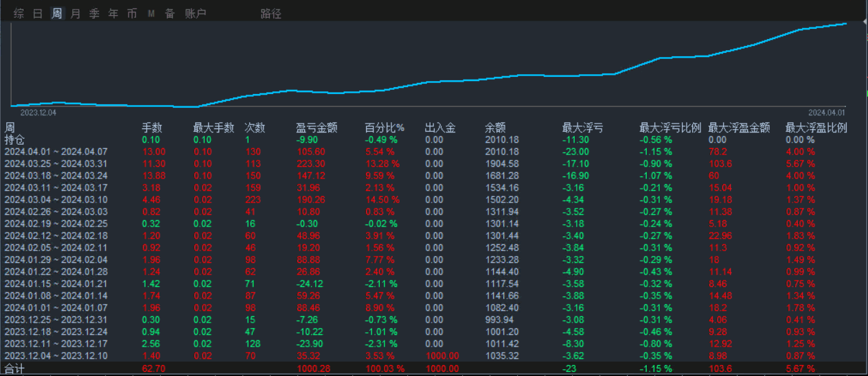Select the 2024.04.01 ~ 2024.04.07 week row
The width and height of the screenshot is (868, 376).
coord(434,151)
